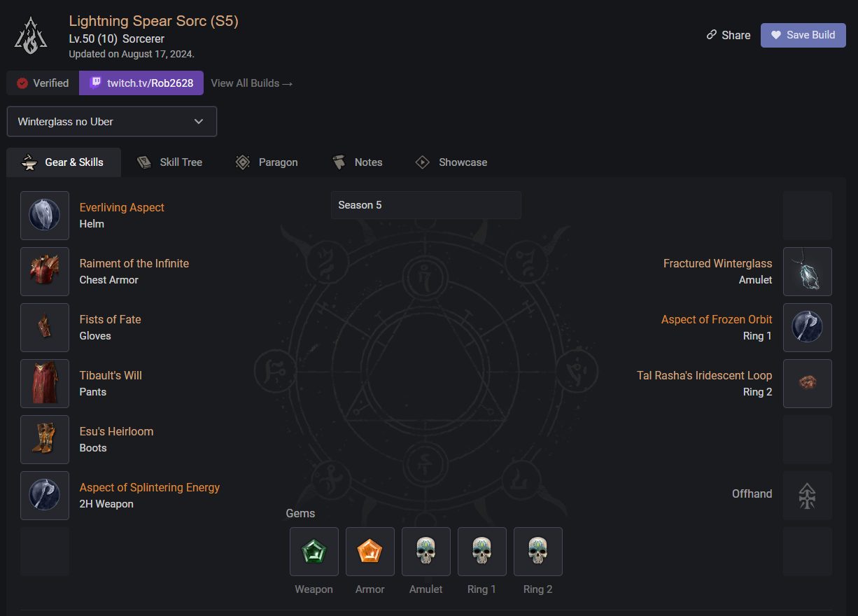Screen dimensions: 858x616
Task: Switch to the Notes tab
Action: click(x=358, y=162)
